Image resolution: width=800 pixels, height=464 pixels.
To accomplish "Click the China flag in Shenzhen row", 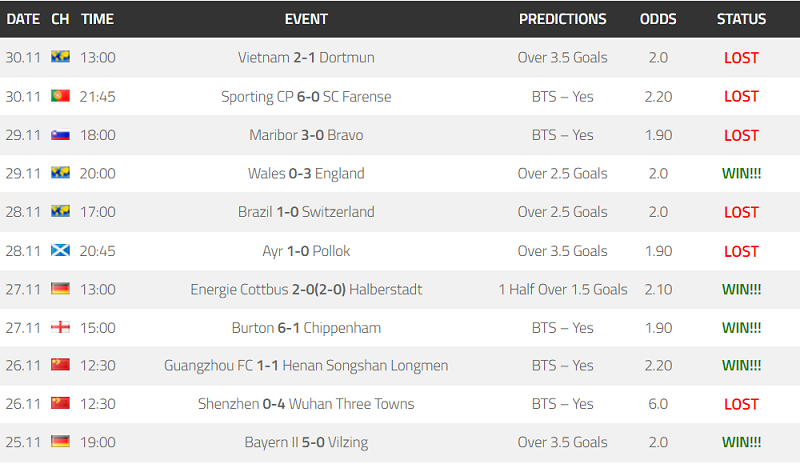I will point(60,403).
